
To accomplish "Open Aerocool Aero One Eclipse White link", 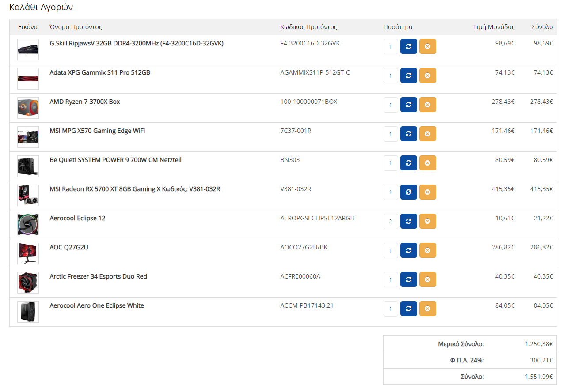I will (x=97, y=305).
